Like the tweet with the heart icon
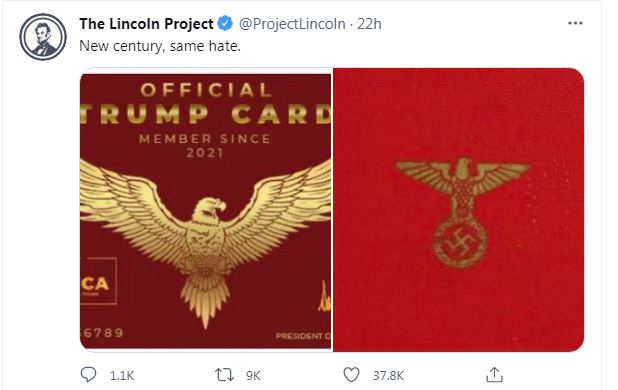The width and height of the screenshot is (618, 390). tap(351, 375)
